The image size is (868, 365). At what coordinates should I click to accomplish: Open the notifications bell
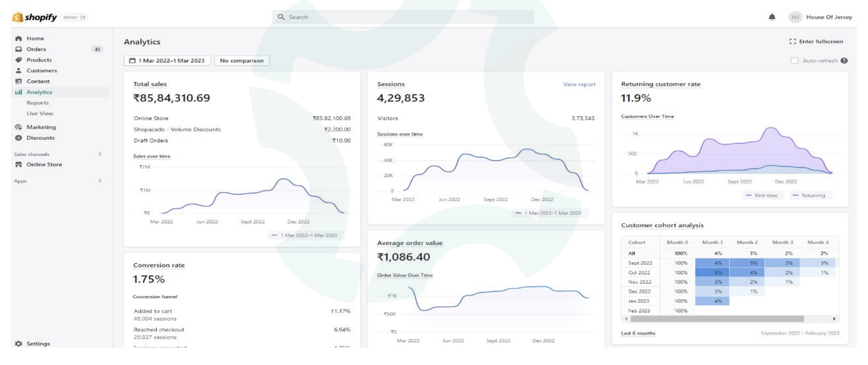[772, 17]
